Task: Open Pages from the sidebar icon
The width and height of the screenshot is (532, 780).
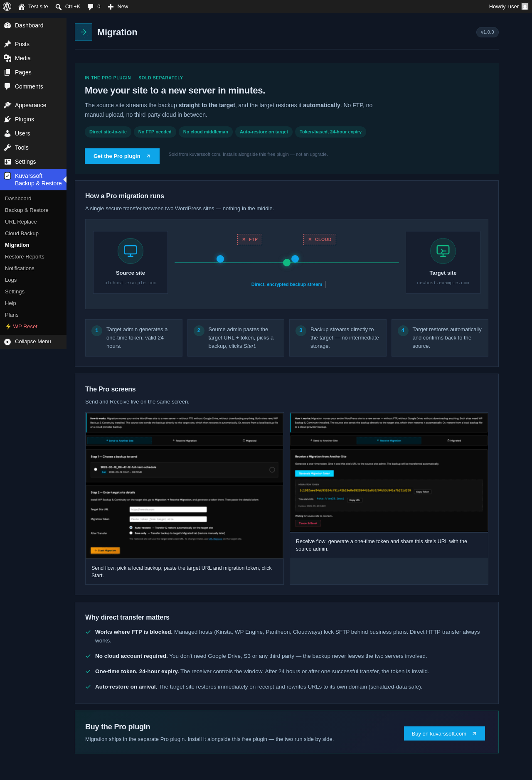Action: pyautogui.click(x=7, y=72)
